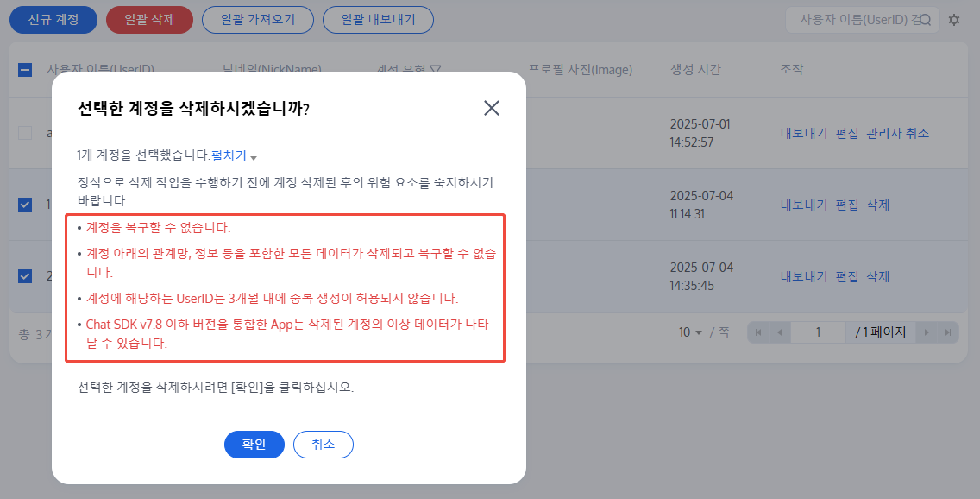
Task: Click the 일괄 내보내기 button
Action: click(378, 20)
